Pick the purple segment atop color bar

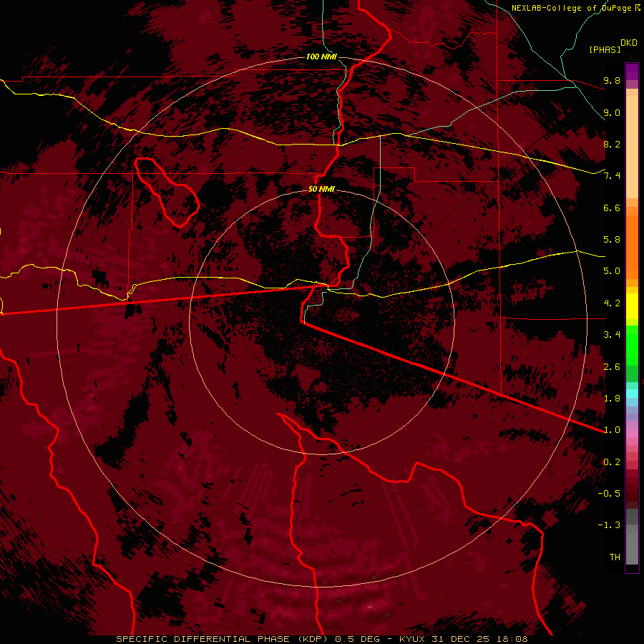(x=632, y=72)
